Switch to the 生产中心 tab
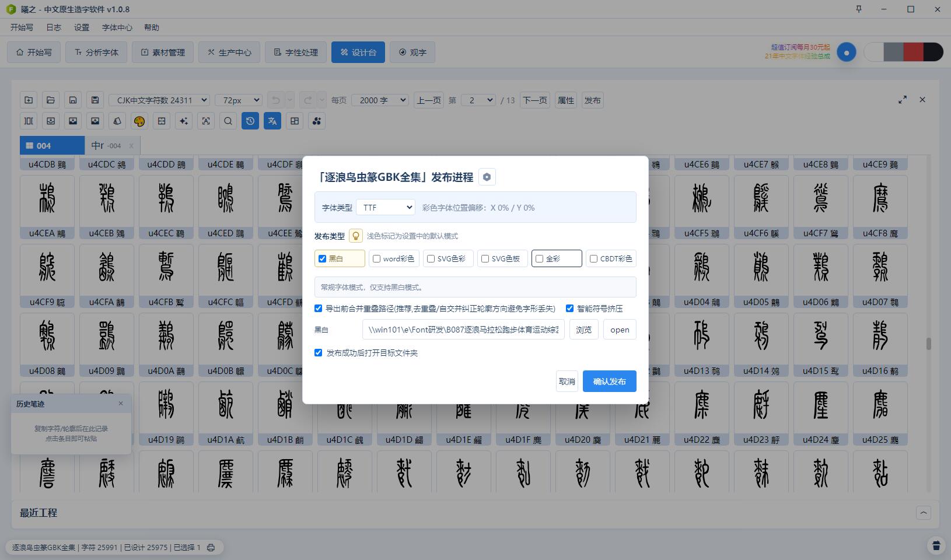This screenshot has height=560, width=951. point(229,52)
